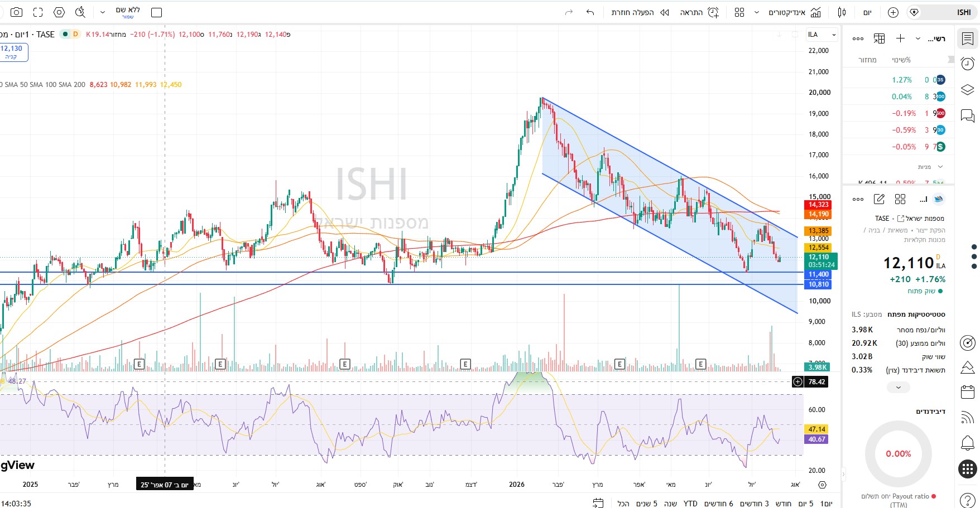
Task: Open chart settings hexagon icon in toolbar
Action: click(x=59, y=12)
